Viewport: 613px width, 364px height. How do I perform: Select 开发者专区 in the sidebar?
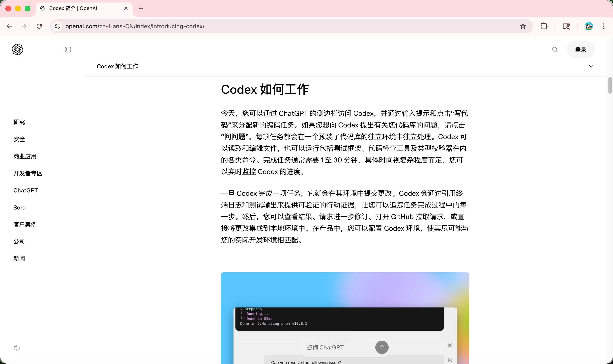click(x=28, y=173)
